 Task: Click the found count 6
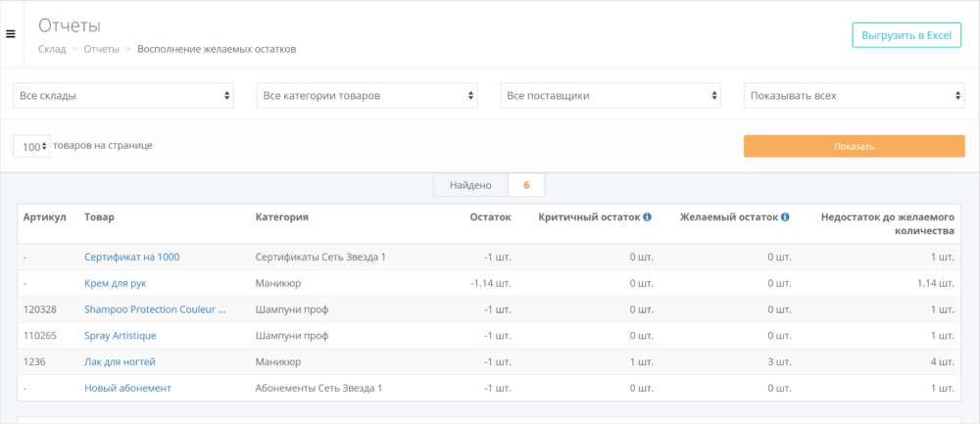tap(526, 185)
